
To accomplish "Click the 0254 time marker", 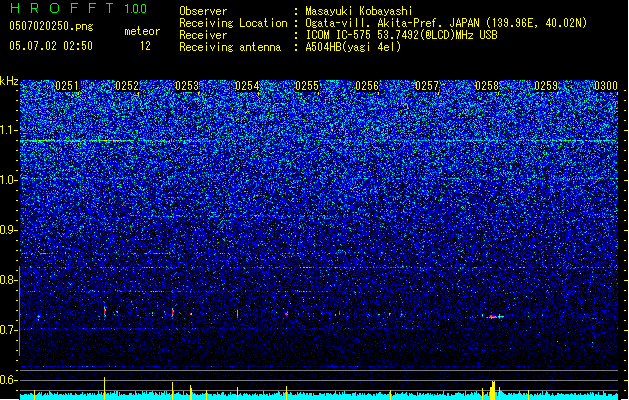I will [247, 86].
